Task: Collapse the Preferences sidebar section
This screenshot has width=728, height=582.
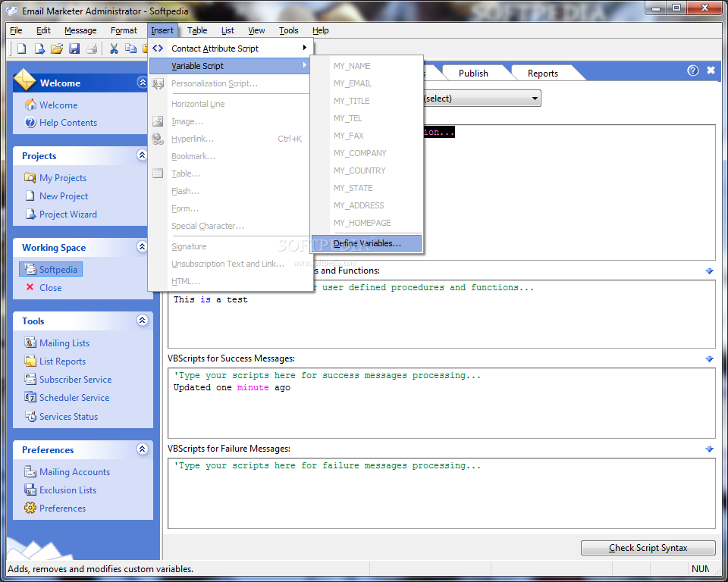Action: (142, 449)
